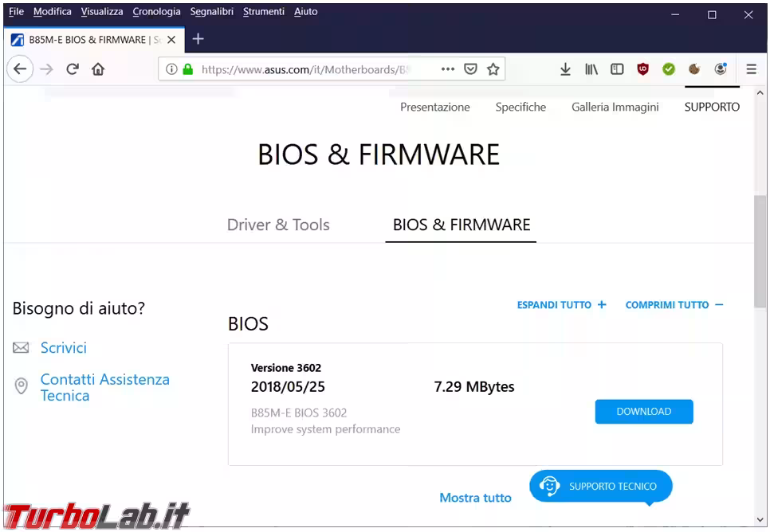Click the browser Back arrow button
Image resolution: width=770 pixels, height=532 pixels.
pyautogui.click(x=20, y=69)
